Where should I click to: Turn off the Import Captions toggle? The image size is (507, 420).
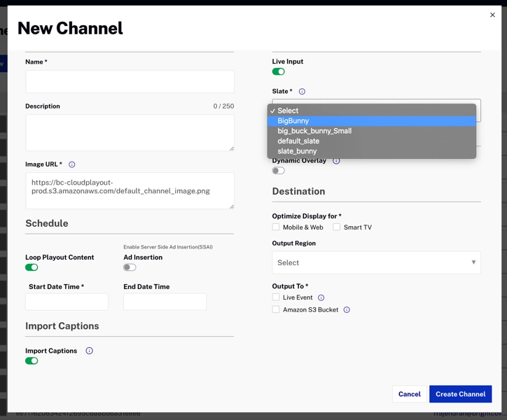tap(32, 360)
